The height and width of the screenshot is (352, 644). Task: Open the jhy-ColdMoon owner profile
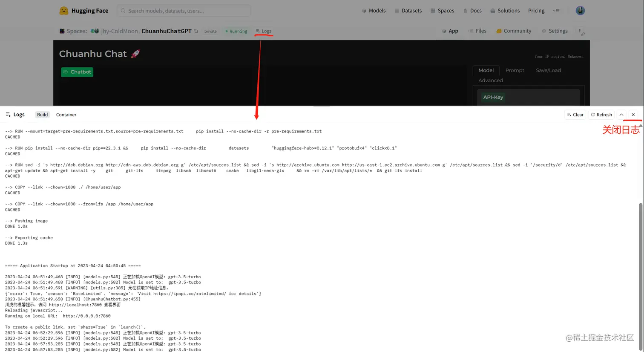tap(119, 31)
